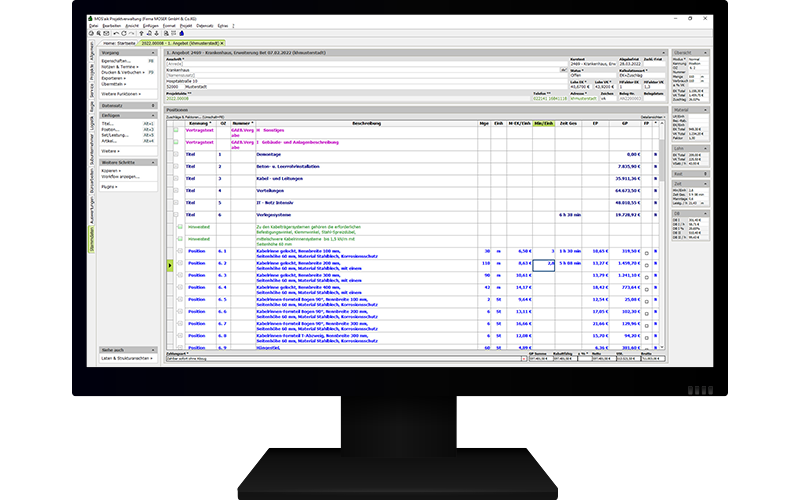This screenshot has height=500, width=800.
Task: Click the envelope mail icon in the toolbar
Action: point(106,34)
